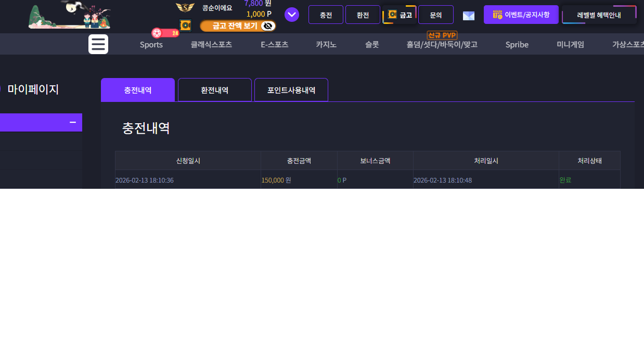Click the envelope messages icon
This screenshot has width=644, height=337.
tap(469, 16)
